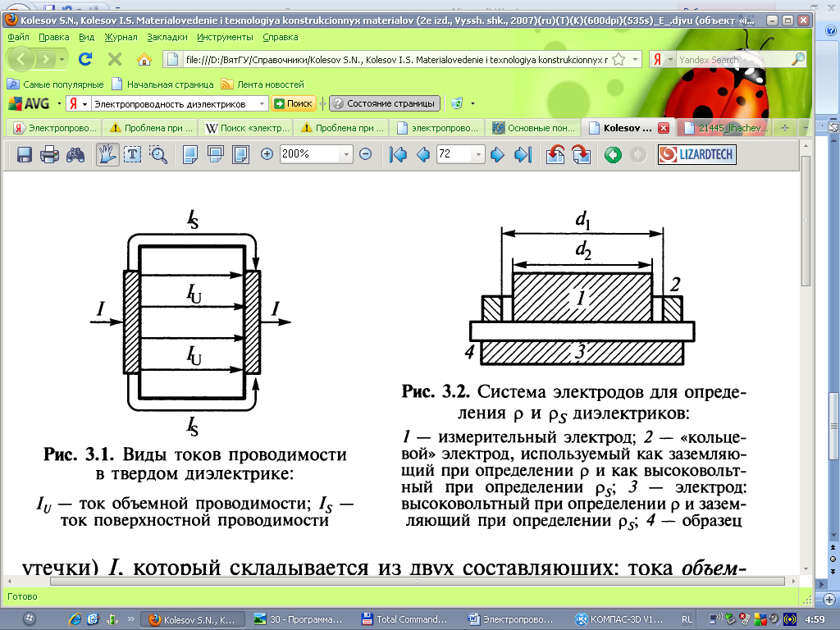Select the text selection tool
Image resolution: width=840 pixels, height=630 pixels.
point(132,155)
